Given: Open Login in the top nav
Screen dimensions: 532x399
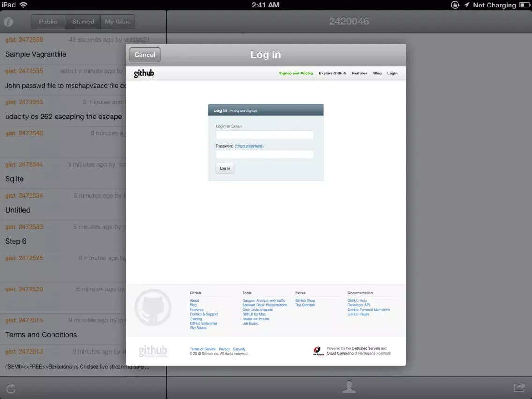Looking at the screenshot, I should [x=392, y=73].
